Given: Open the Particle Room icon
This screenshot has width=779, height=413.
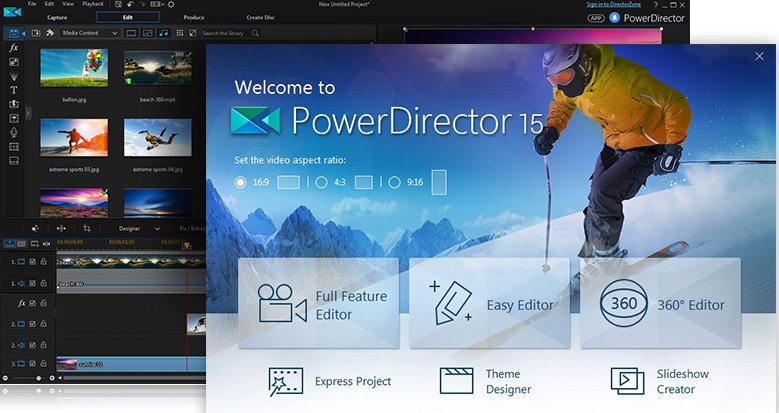Looking at the screenshot, I should 14,76.
